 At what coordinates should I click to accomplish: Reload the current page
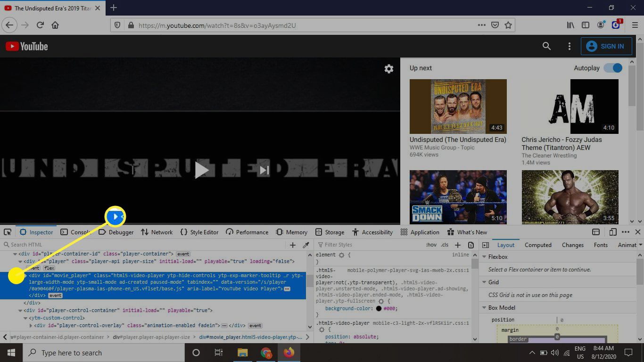[41, 25]
